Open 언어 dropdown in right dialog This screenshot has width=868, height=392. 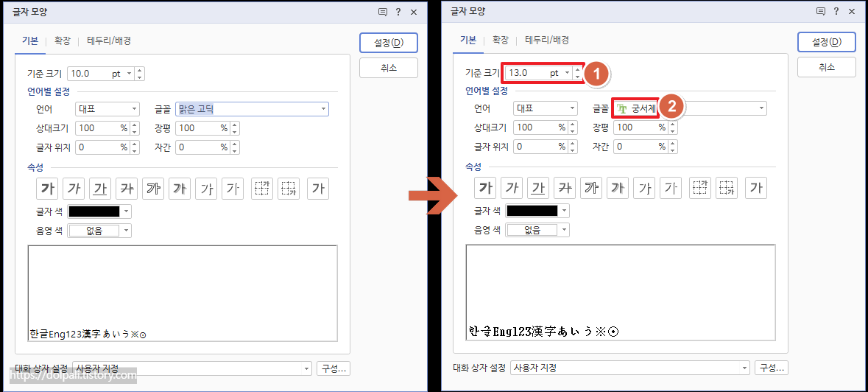tap(546, 109)
